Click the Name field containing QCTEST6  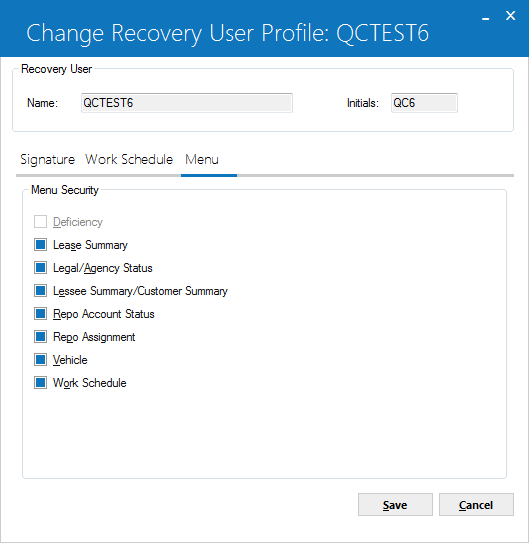click(x=187, y=103)
